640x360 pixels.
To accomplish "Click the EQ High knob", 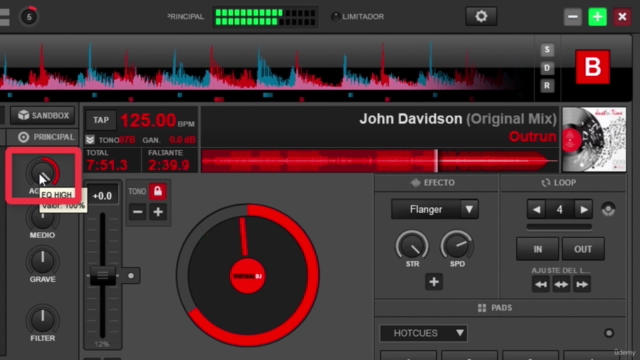I will (43, 173).
